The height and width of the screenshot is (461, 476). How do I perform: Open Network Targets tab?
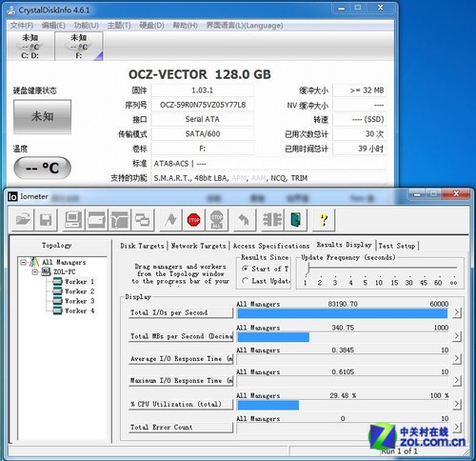click(198, 246)
